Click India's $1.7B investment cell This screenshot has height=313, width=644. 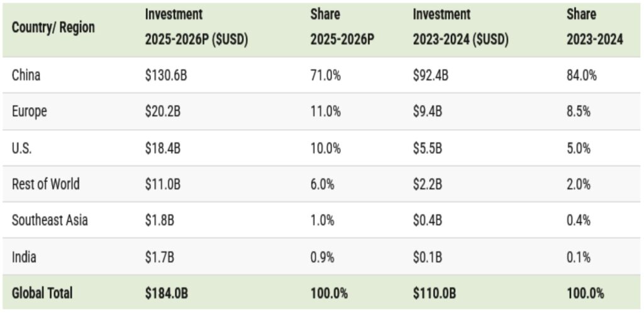[x=160, y=257]
